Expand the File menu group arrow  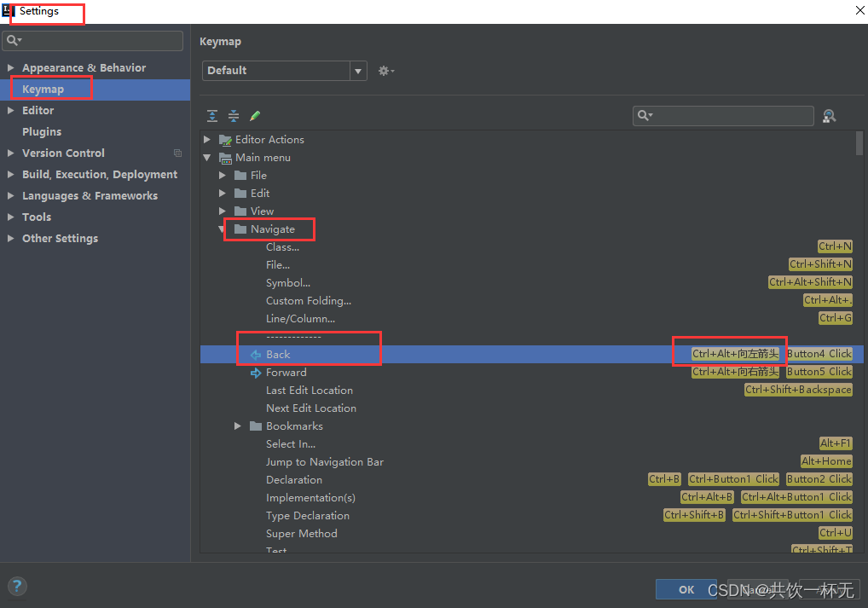[222, 176]
